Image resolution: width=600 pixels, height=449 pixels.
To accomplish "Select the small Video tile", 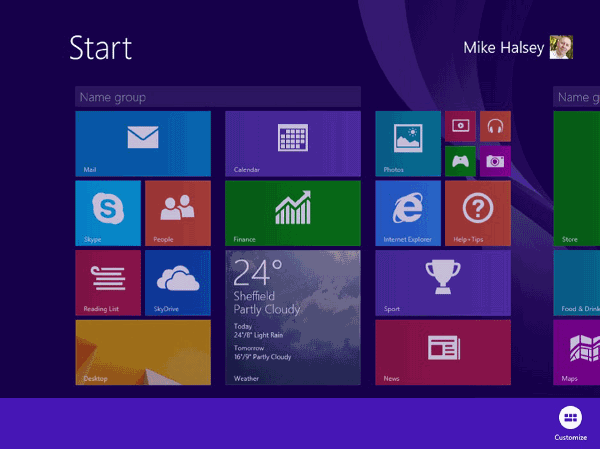I will (x=460, y=126).
